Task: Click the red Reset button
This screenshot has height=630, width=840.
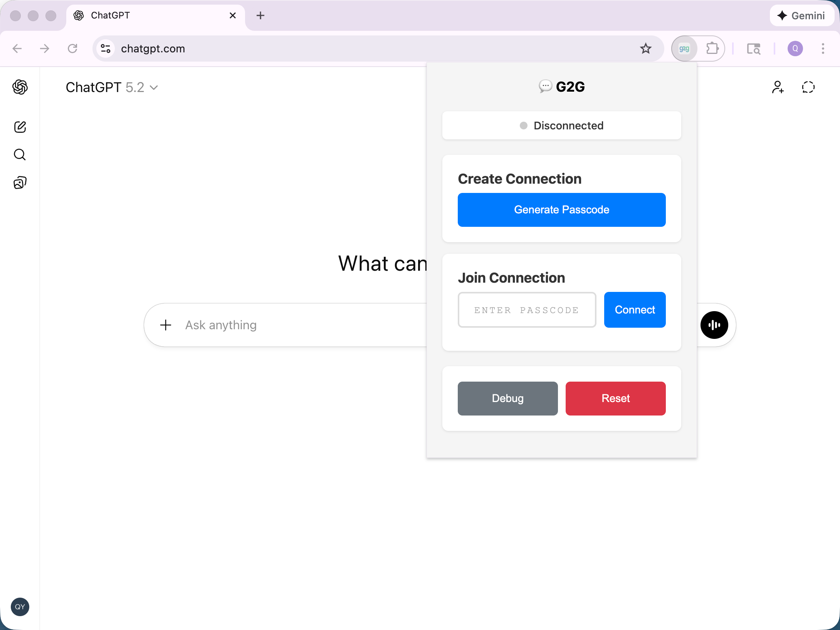Action: (x=615, y=399)
